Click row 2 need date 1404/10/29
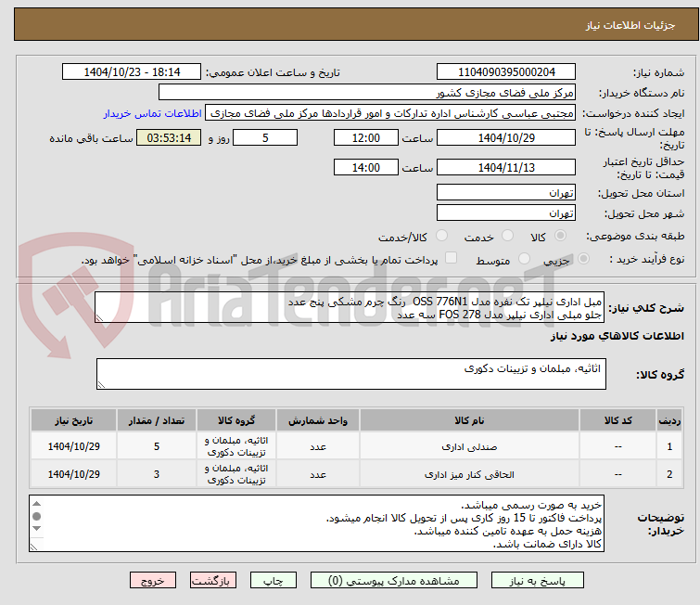This screenshot has width=700, height=605. coord(73,474)
